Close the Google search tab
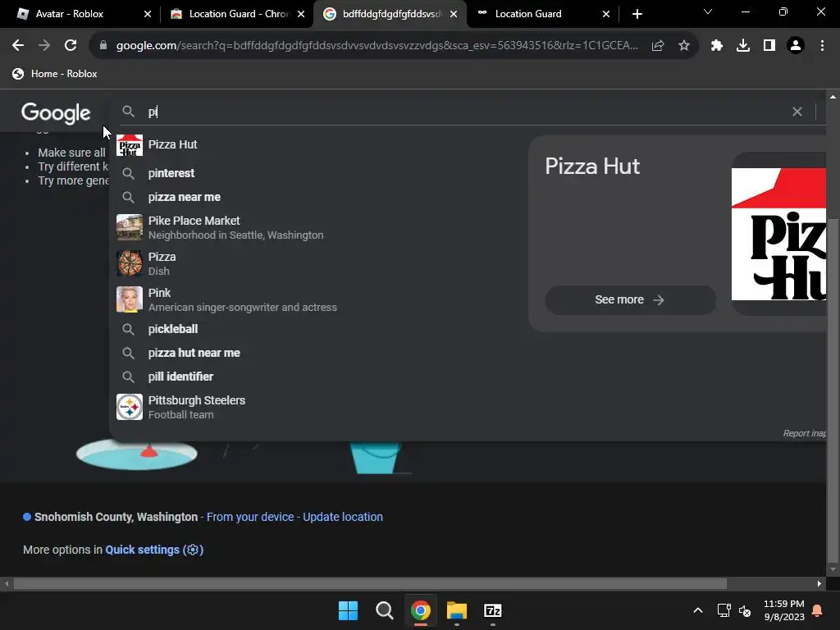 (454, 14)
